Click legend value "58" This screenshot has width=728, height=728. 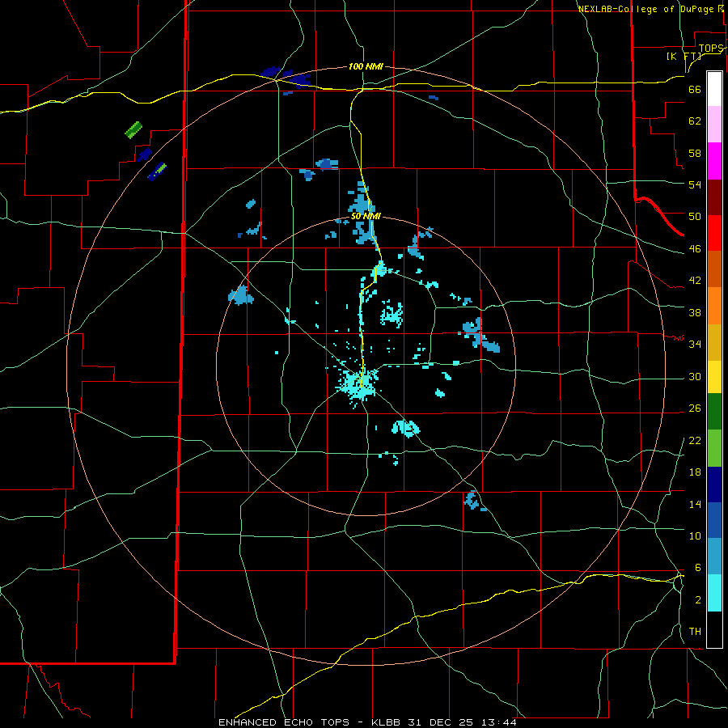pyautogui.click(x=695, y=153)
